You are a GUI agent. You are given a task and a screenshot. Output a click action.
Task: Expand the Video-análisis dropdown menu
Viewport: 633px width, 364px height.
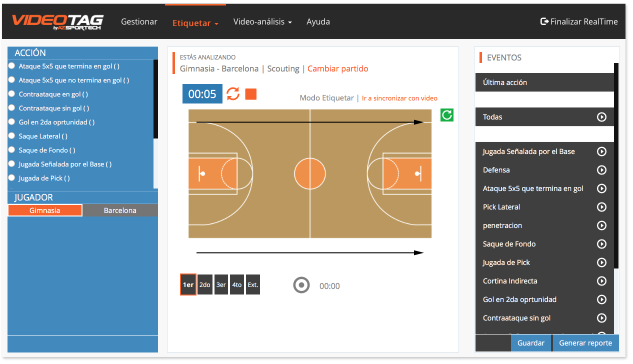(x=262, y=22)
